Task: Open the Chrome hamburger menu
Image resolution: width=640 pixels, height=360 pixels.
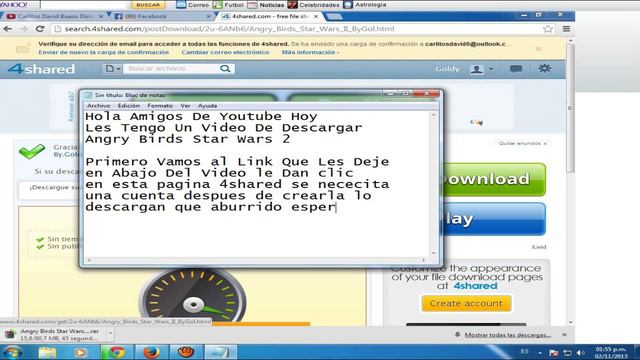Action: [566, 29]
